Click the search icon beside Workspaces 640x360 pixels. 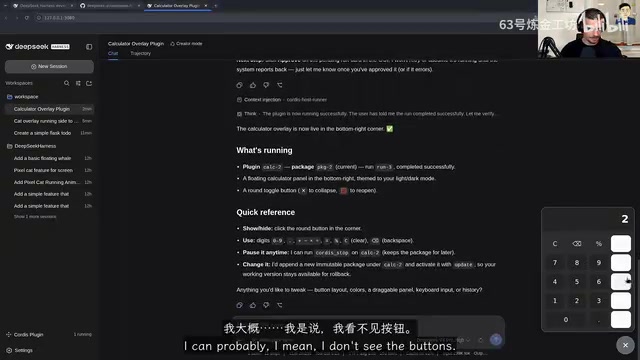coord(67,83)
